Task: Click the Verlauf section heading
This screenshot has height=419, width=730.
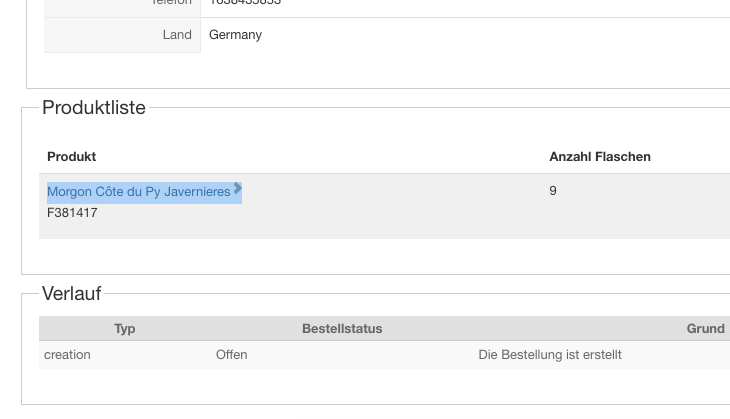Action: coord(71,293)
